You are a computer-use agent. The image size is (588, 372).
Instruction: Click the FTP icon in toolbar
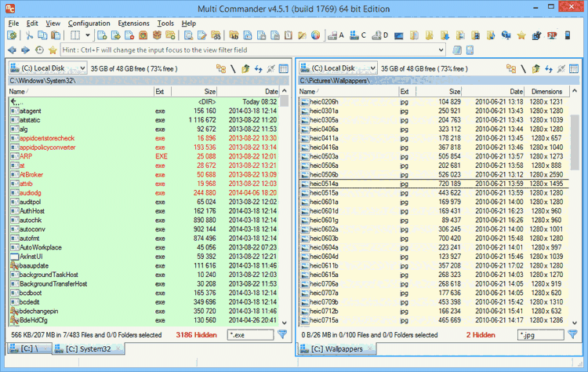coord(552,35)
